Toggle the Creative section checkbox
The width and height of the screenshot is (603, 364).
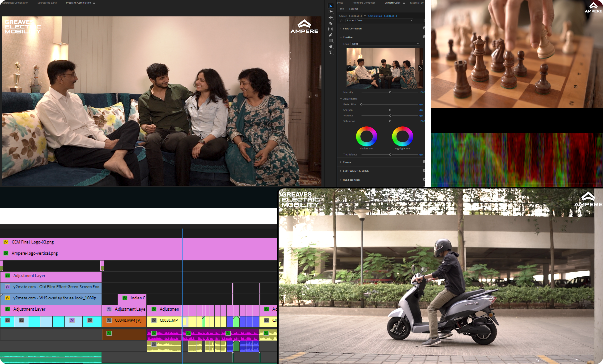click(x=424, y=37)
